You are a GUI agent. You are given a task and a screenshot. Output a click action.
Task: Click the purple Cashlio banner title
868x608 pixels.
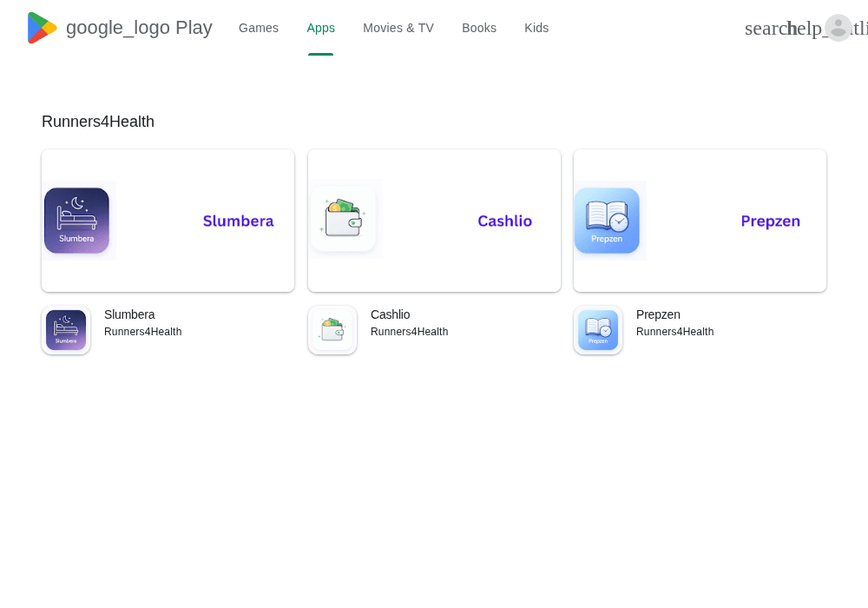[505, 221]
